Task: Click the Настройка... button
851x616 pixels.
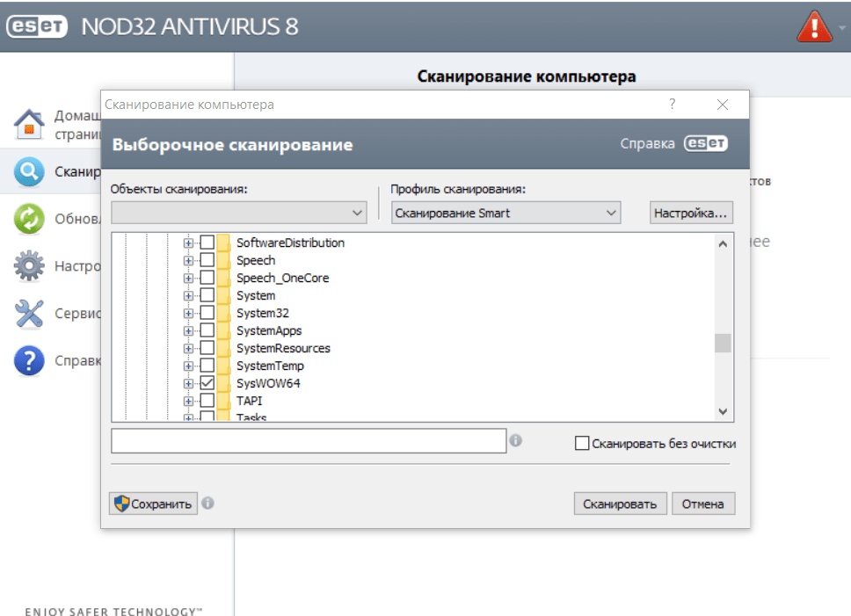Action: pos(691,213)
